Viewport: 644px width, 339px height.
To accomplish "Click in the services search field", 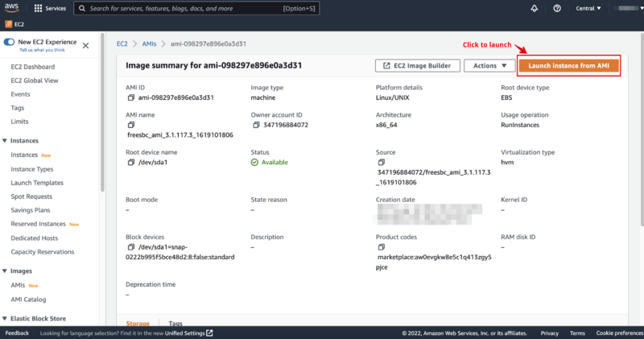I will tap(196, 8).
